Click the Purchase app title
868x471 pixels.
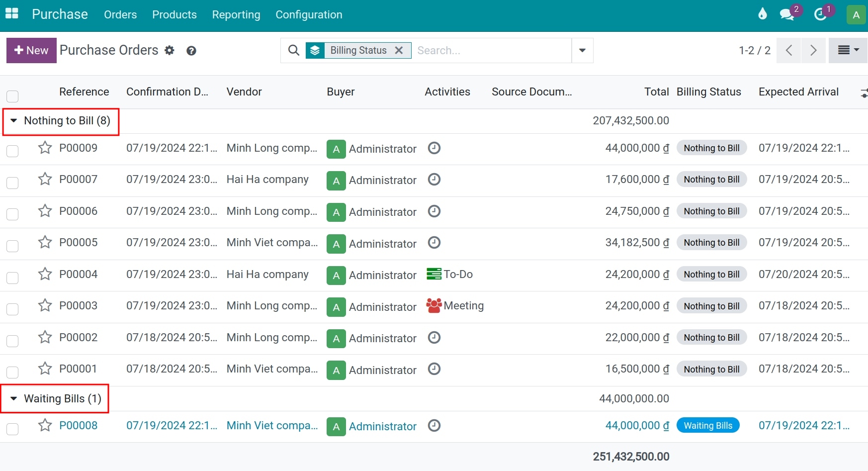point(60,14)
